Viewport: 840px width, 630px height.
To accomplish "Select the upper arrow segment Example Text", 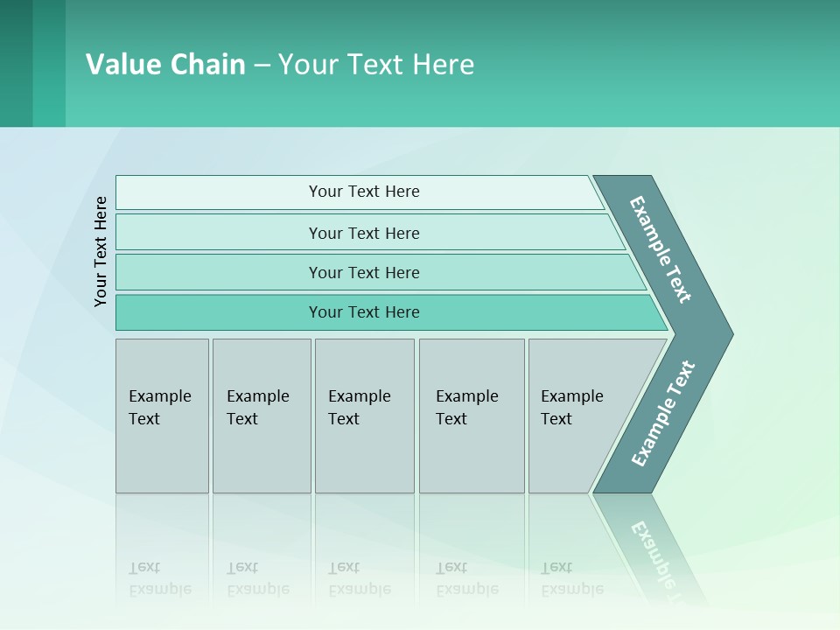I will [662, 250].
